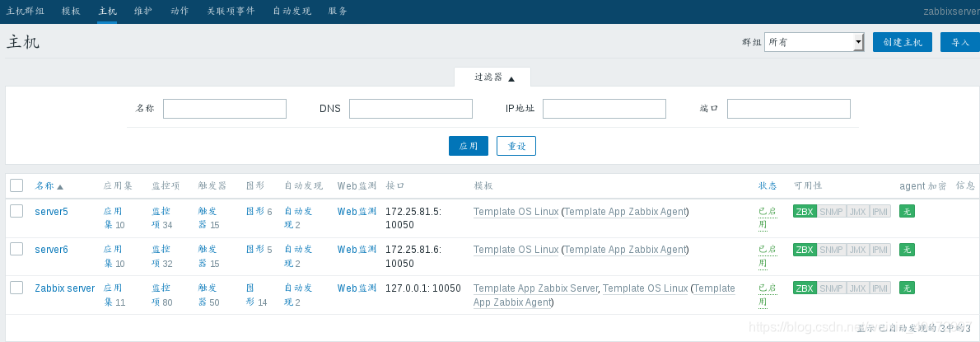Click JMX availability badge for server6
This screenshot has width=980, height=342.
(x=857, y=250)
